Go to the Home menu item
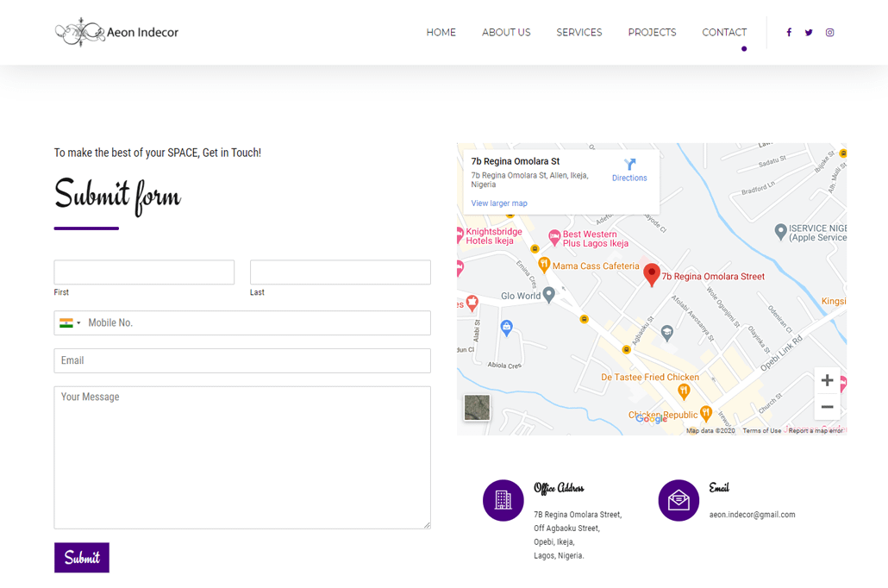The height and width of the screenshot is (588, 888). pos(441,33)
